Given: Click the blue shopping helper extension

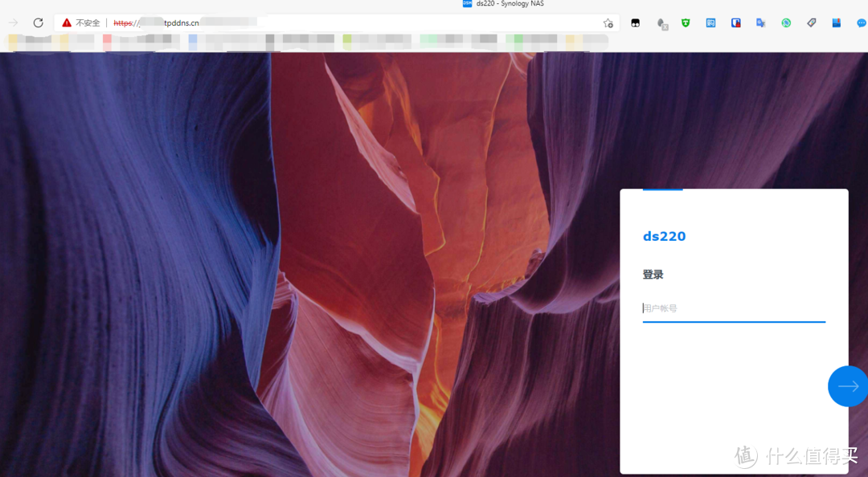Looking at the screenshot, I should [710, 22].
